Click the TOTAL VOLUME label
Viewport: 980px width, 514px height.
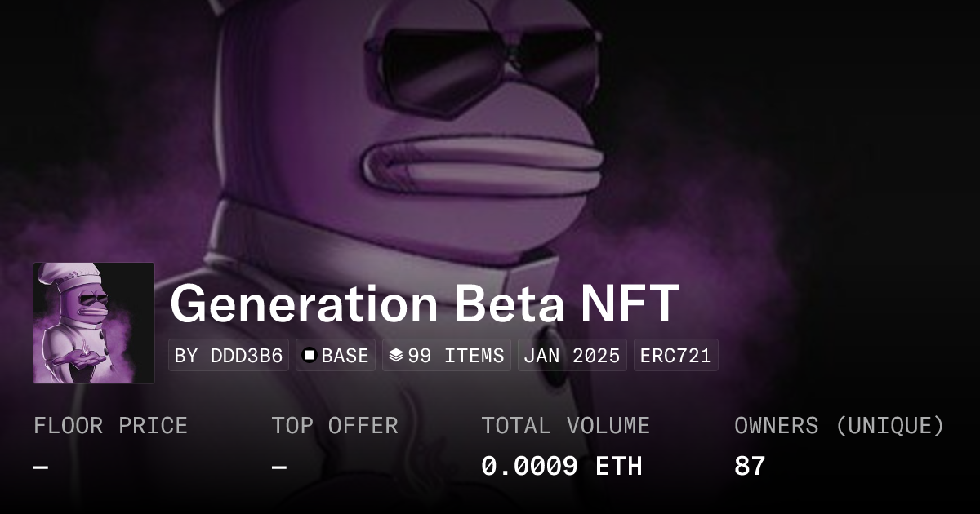(565, 426)
